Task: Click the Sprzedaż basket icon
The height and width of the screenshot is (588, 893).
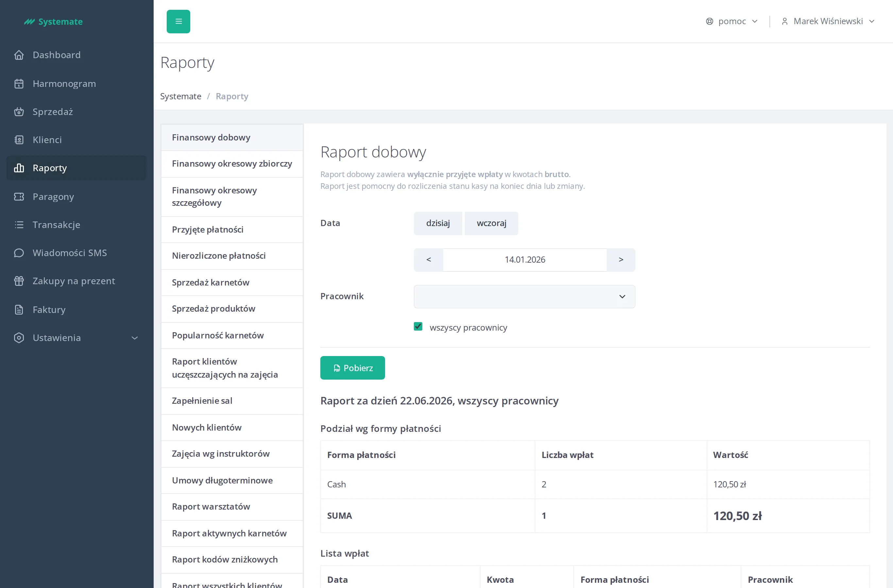Action: pos(19,112)
